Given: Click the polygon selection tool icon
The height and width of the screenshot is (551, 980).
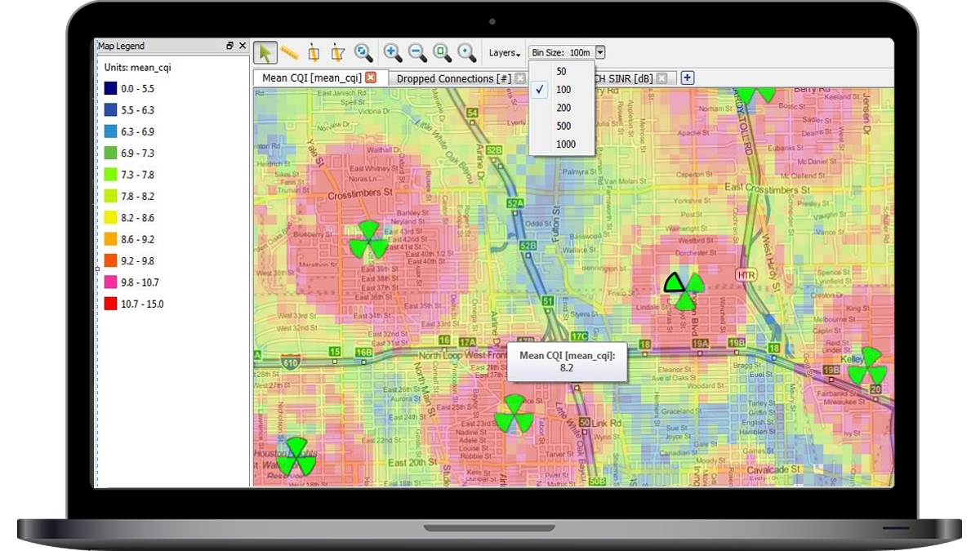Looking at the screenshot, I should (x=338, y=53).
